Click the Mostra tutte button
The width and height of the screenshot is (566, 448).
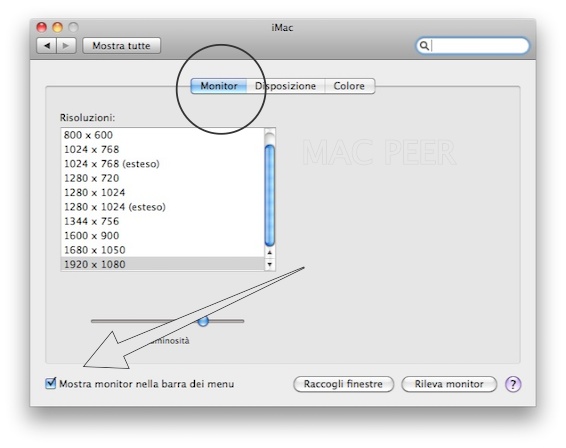pos(121,46)
